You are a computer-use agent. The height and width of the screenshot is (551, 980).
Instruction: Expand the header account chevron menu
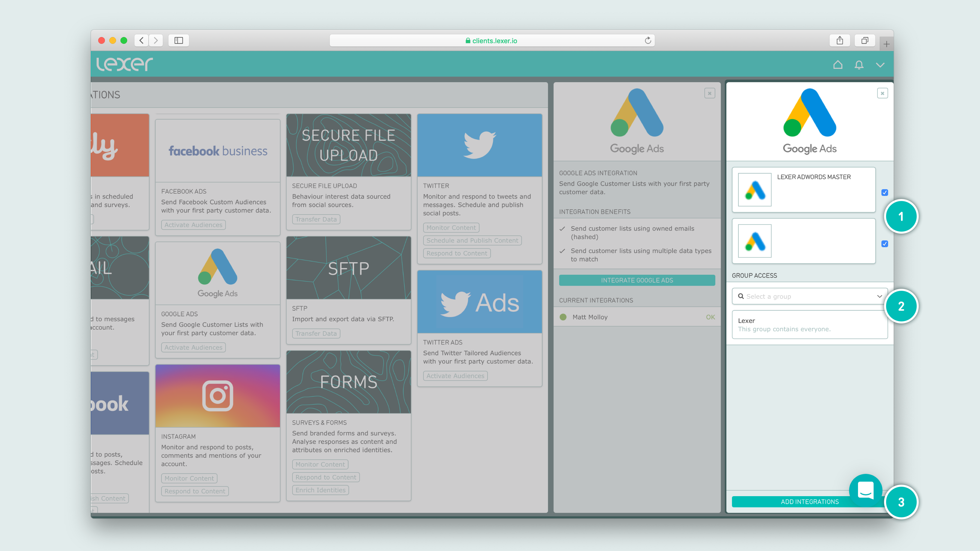click(x=880, y=65)
